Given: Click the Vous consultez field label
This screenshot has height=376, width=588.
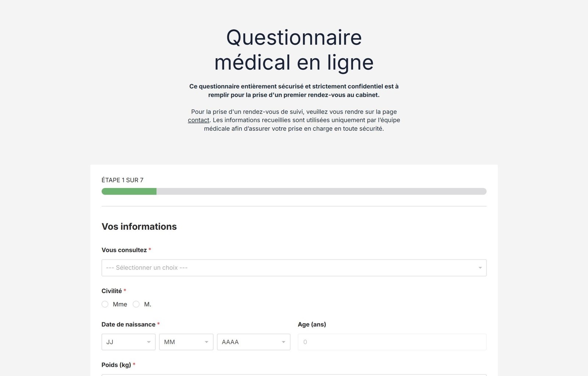Looking at the screenshot, I should click(124, 250).
